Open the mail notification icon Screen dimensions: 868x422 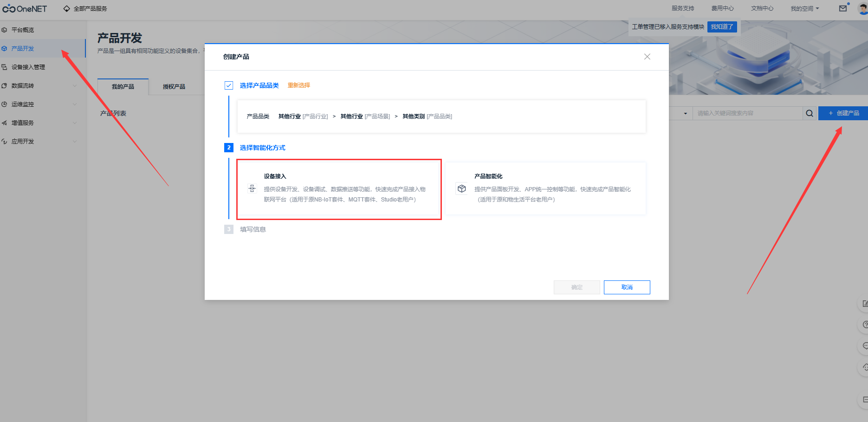pos(843,8)
